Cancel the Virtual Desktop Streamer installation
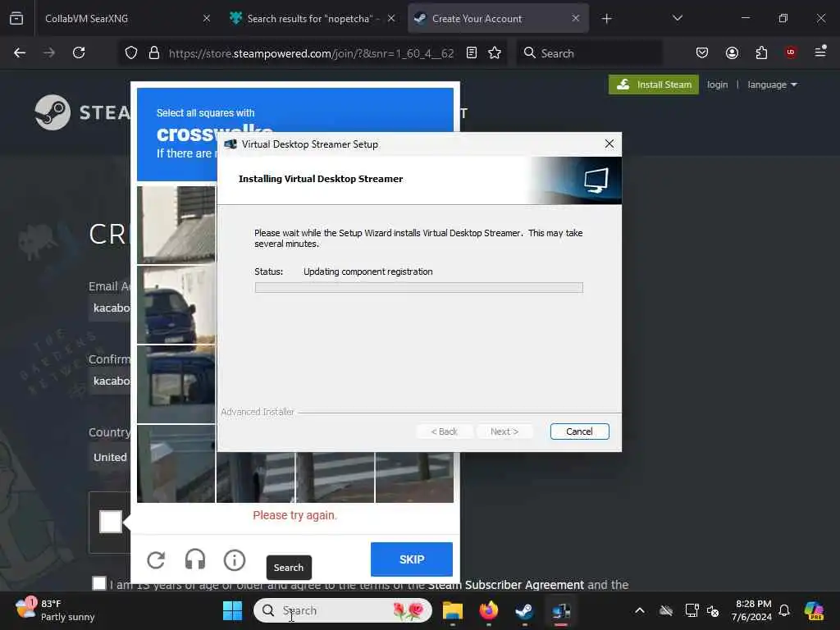 [x=580, y=431]
